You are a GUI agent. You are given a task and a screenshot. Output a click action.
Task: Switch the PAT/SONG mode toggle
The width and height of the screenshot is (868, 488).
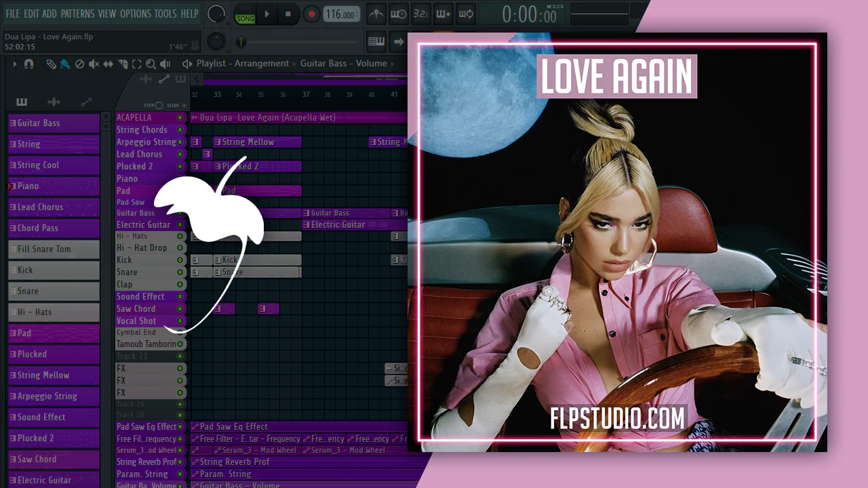(245, 15)
